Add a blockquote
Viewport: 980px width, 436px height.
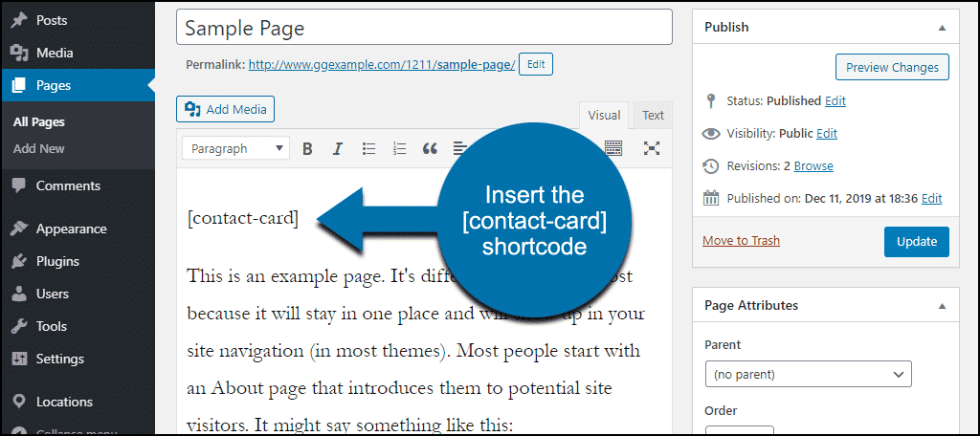[430, 148]
